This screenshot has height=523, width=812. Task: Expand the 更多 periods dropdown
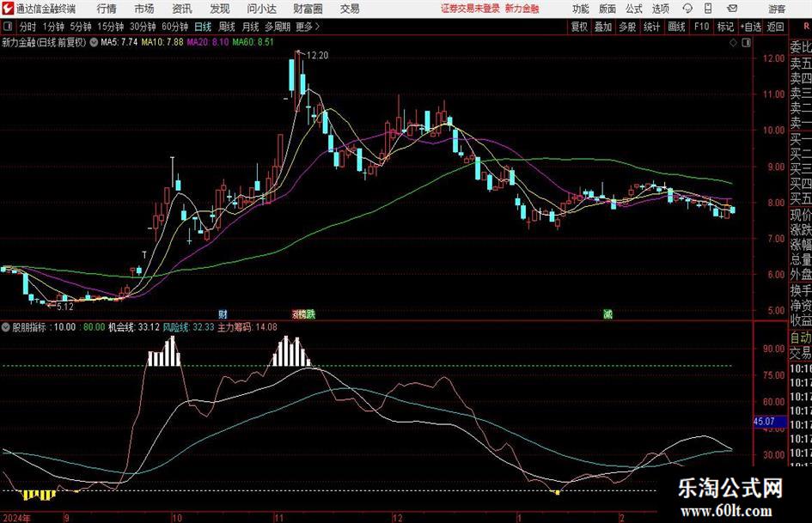click(308, 27)
